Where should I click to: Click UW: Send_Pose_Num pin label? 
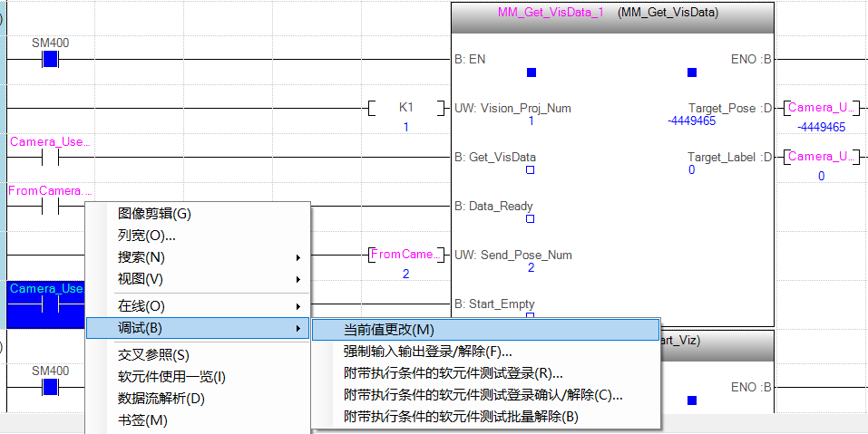click(x=513, y=255)
